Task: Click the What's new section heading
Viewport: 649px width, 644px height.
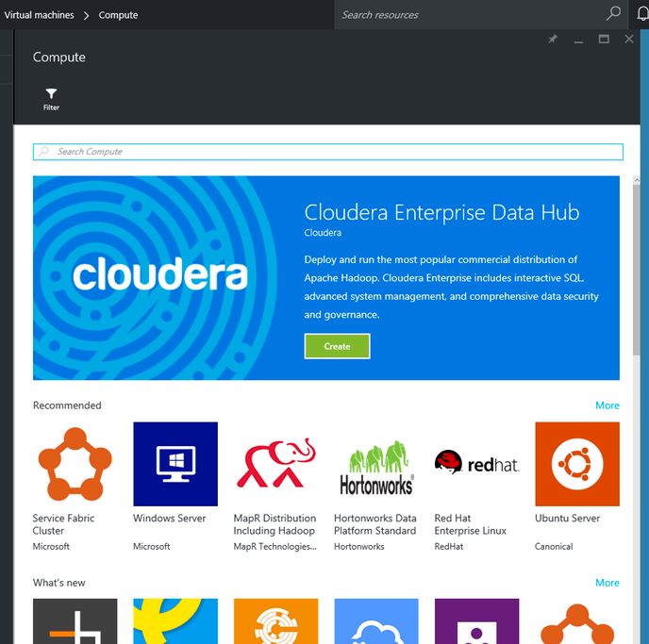Action: point(58,583)
